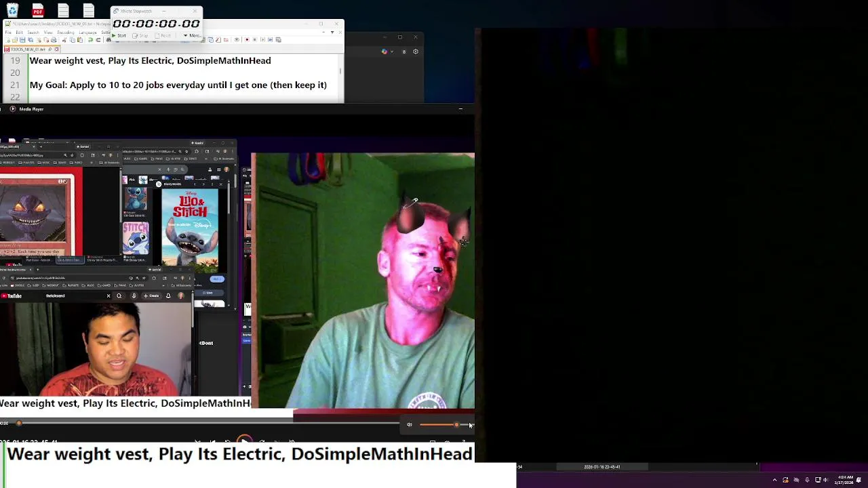Open the notification center icon on taskbar
868x488 pixels.
(859, 480)
